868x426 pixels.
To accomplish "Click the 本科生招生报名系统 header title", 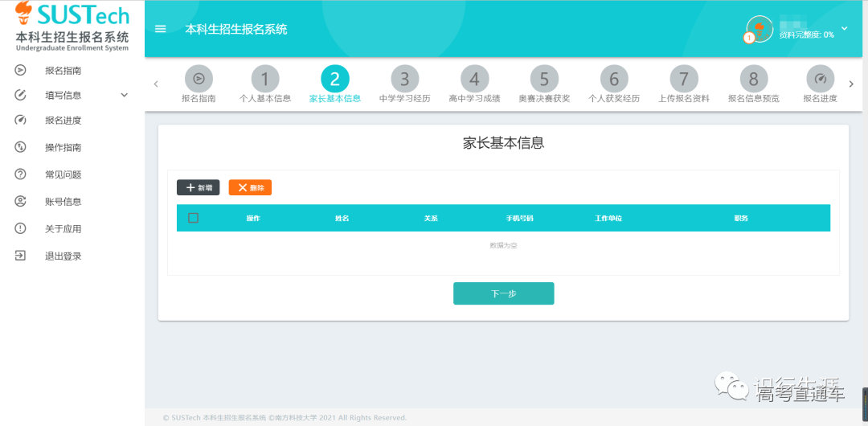I will [236, 30].
